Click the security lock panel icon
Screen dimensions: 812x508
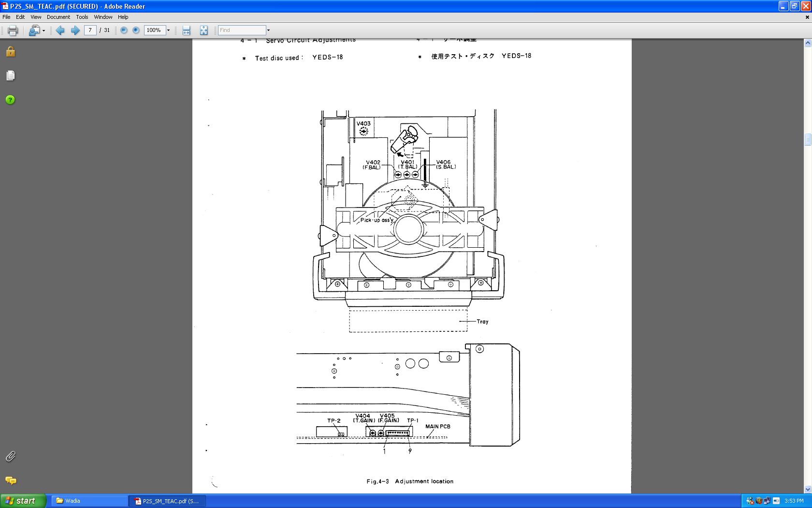(11, 52)
